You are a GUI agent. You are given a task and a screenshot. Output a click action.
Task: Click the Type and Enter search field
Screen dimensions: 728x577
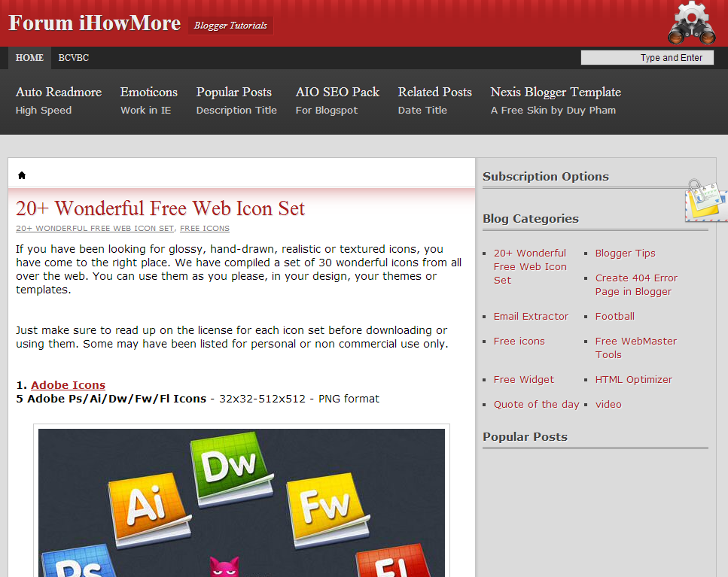click(647, 57)
